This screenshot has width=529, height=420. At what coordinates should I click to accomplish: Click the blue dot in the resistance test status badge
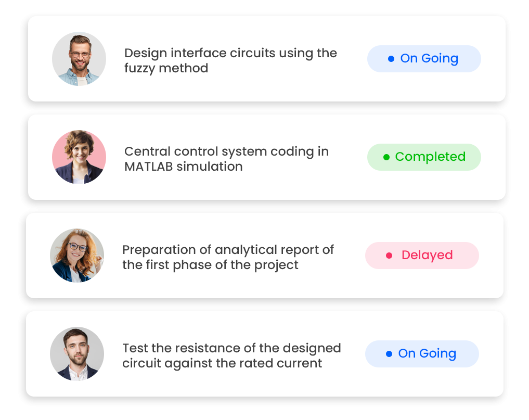tap(389, 354)
